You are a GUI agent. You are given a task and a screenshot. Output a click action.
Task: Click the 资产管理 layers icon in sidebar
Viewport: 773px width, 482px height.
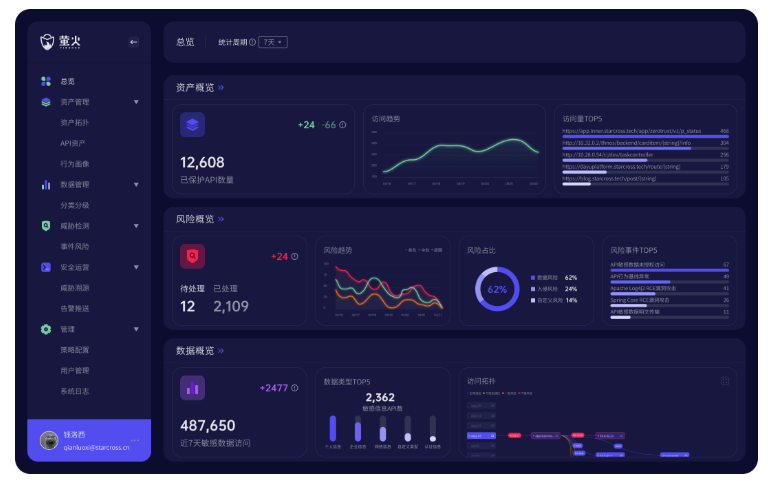tap(46, 102)
